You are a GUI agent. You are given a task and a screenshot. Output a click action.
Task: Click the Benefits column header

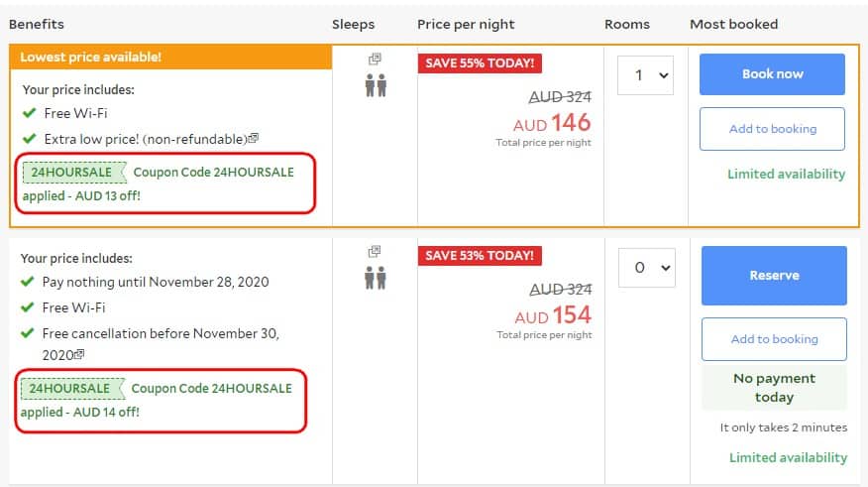tap(37, 25)
